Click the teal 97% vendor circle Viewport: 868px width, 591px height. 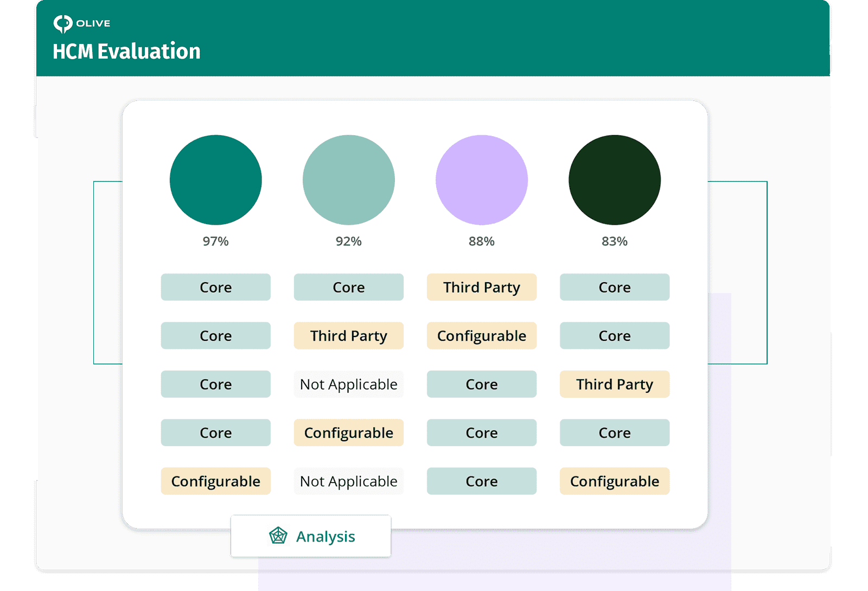point(215,180)
